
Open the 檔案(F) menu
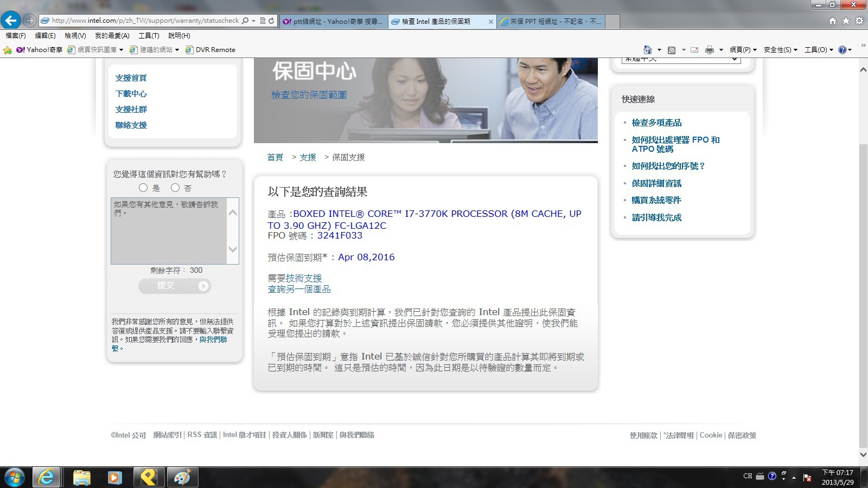coord(16,36)
